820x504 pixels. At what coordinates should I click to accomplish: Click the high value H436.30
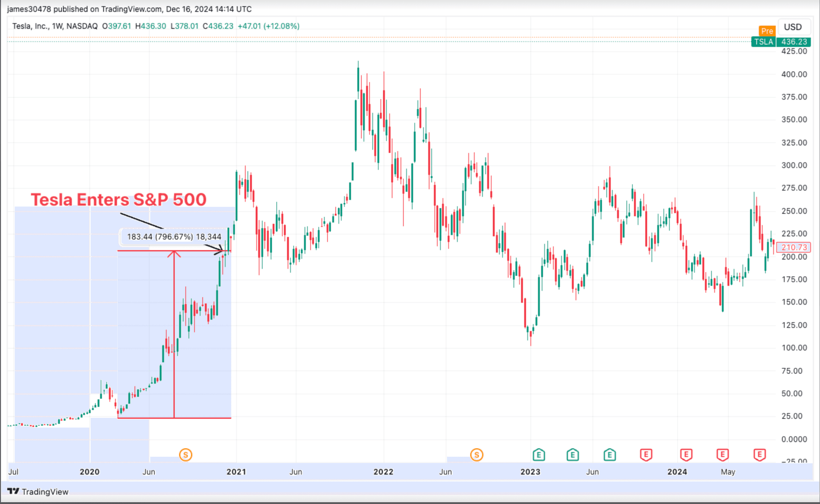pos(151,26)
